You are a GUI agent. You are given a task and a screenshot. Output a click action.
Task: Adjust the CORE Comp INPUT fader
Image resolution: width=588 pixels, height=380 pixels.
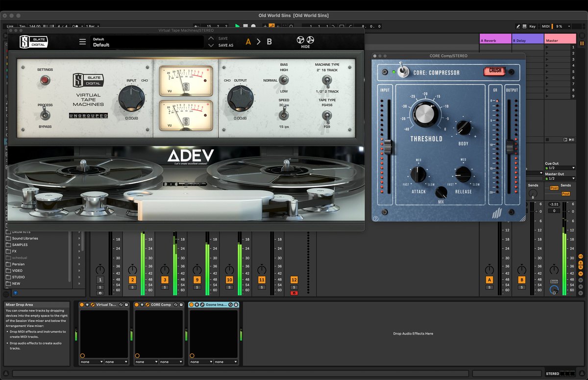(x=388, y=146)
